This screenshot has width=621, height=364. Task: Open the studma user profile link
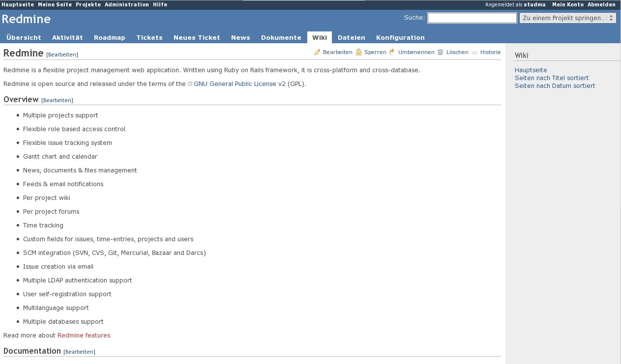click(x=534, y=4)
